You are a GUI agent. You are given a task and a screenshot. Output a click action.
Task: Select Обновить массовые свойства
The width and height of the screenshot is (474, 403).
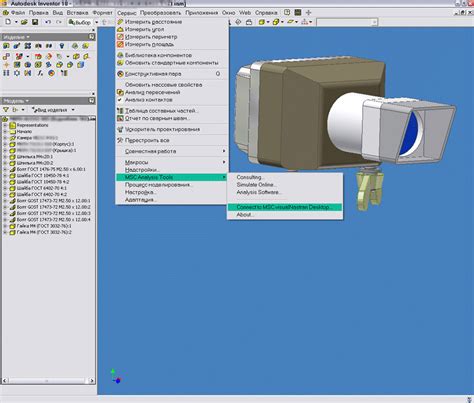click(172, 85)
